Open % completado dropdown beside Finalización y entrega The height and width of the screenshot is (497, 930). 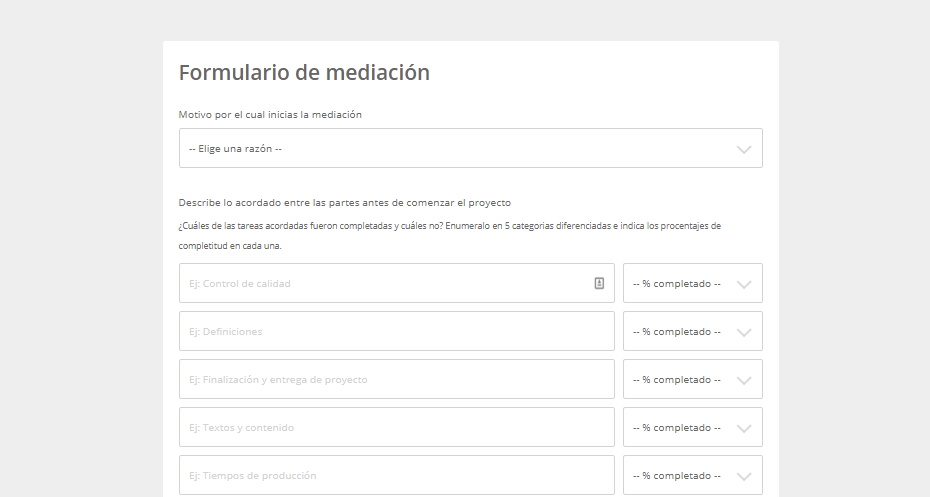click(x=693, y=380)
